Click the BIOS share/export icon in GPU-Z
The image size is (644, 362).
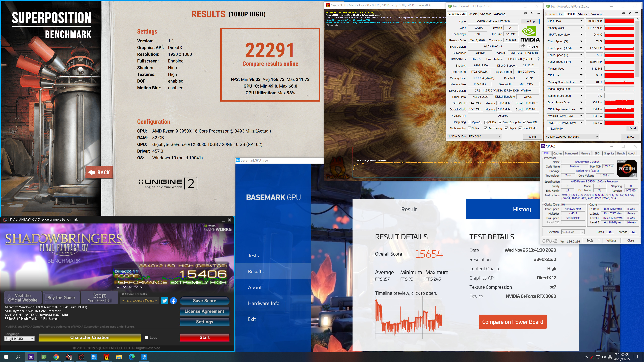pos(522,46)
